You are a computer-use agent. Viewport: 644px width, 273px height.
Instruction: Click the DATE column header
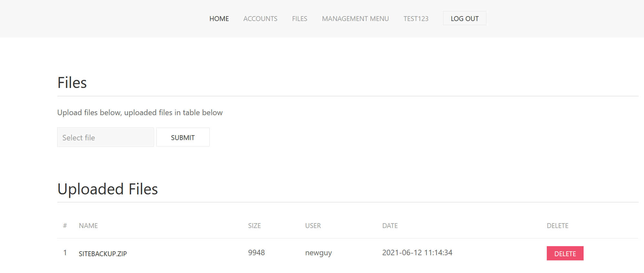pos(390,226)
